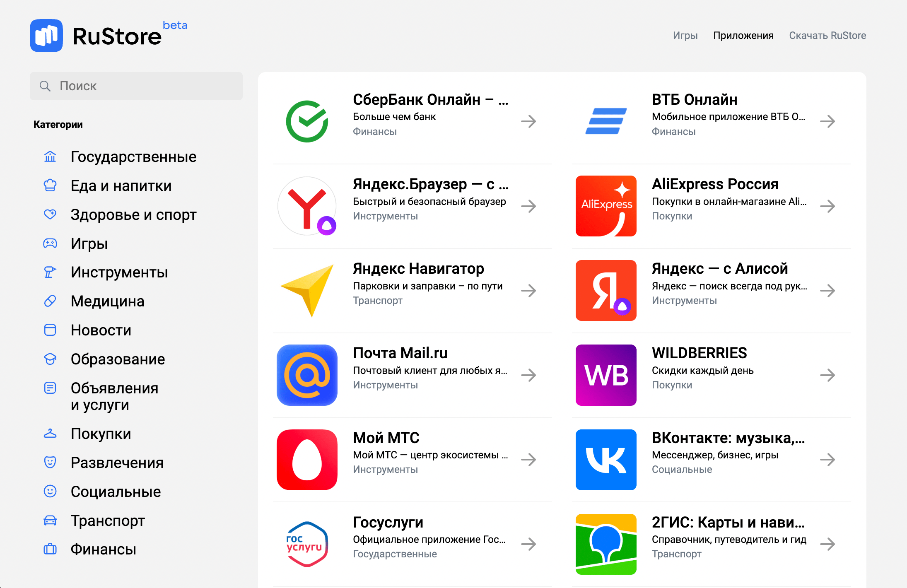
Task: Open WILDBERRIES using its arrow
Action: click(827, 375)
